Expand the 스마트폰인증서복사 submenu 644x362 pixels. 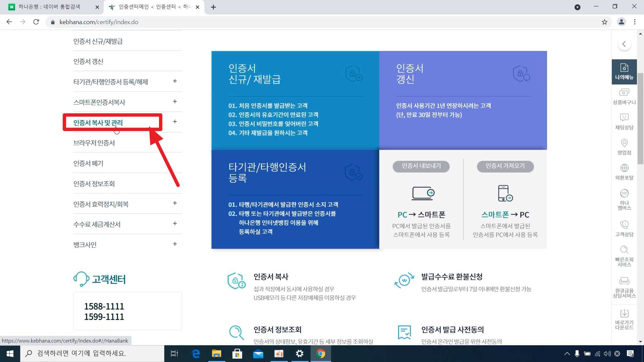coord(175,102)
